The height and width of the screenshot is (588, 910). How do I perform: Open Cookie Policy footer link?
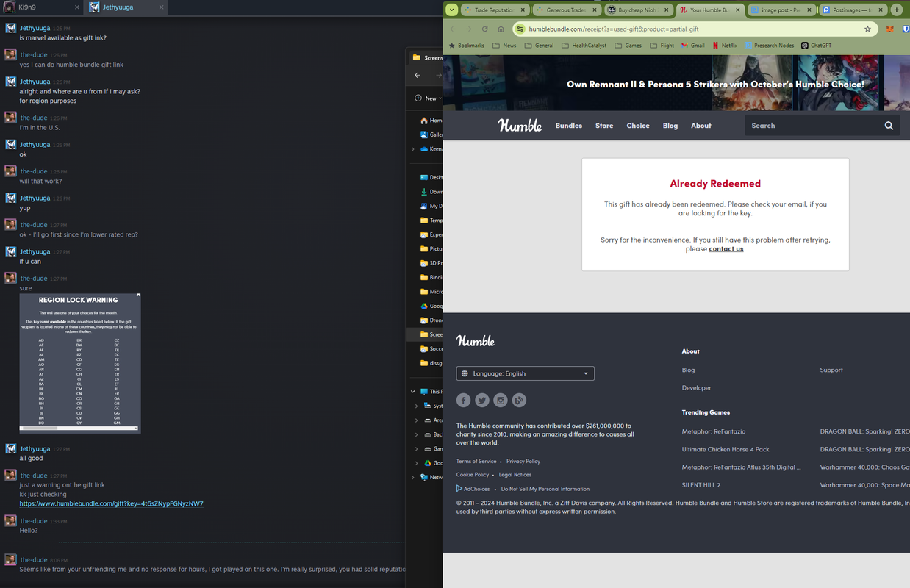click(473, 475)
